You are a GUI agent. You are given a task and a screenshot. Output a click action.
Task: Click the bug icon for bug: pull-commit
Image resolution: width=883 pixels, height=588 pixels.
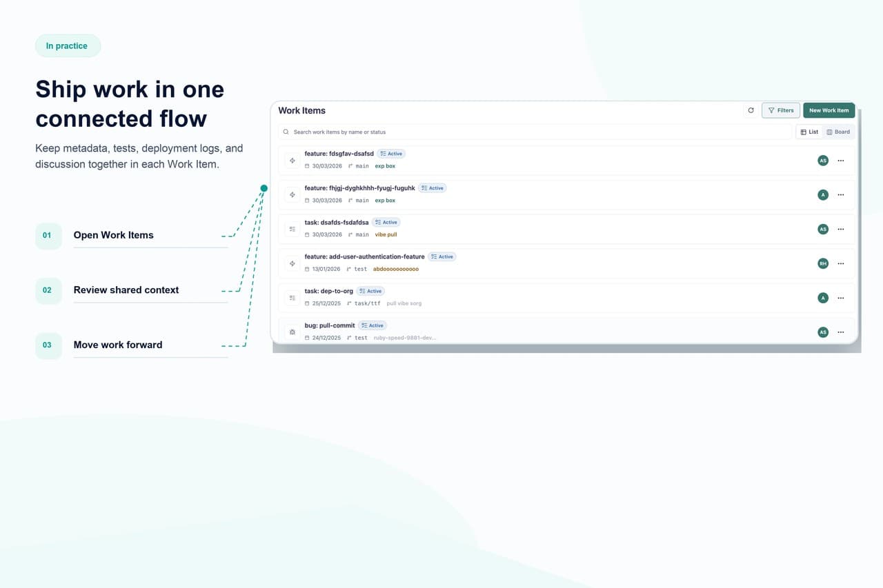pos(292,332)
